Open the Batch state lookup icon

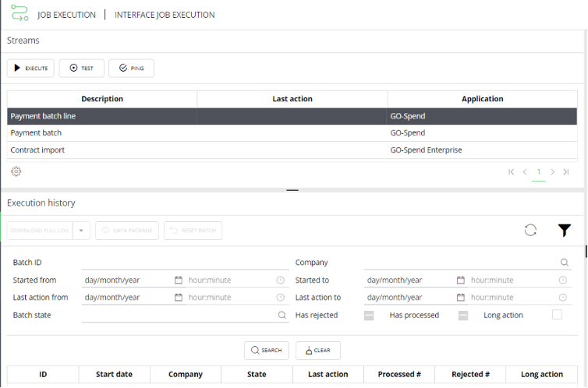(x=282, y=316)
